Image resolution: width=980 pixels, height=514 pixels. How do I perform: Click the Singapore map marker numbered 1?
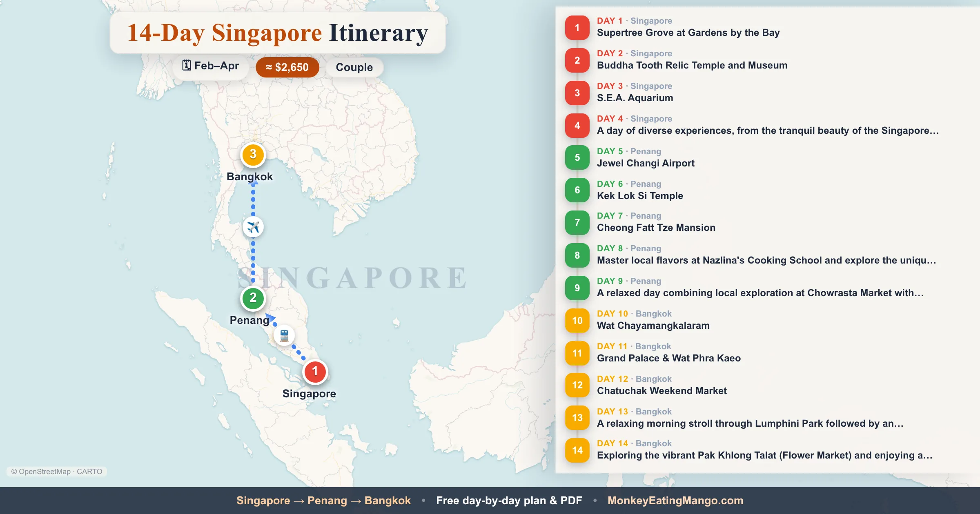(315, 372)
